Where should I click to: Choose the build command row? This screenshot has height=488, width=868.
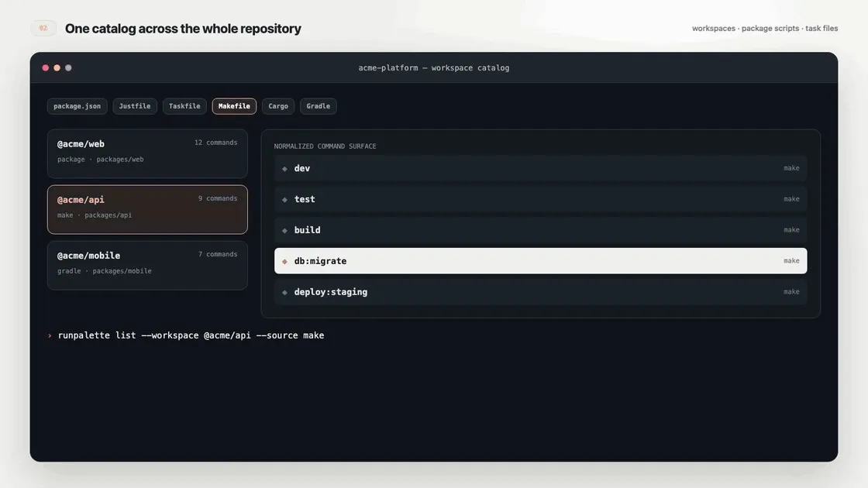click(x=540, y=230)
